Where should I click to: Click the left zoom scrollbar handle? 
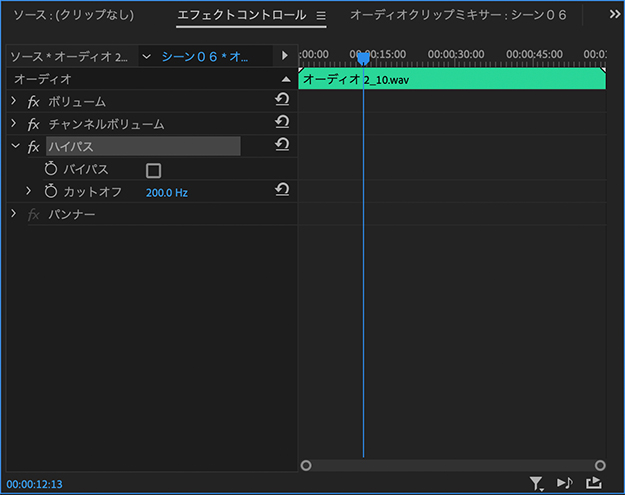[x=306, y=465]
